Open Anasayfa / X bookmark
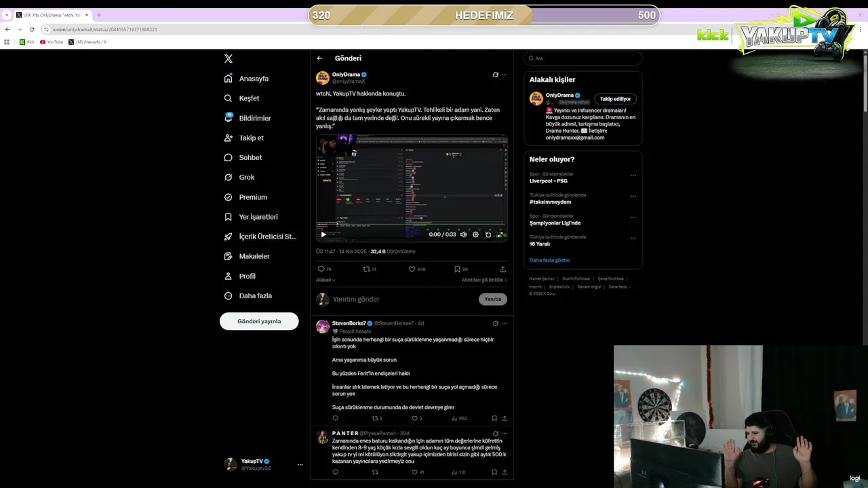Screen dimensions: 868x488 tap(87, 42)
